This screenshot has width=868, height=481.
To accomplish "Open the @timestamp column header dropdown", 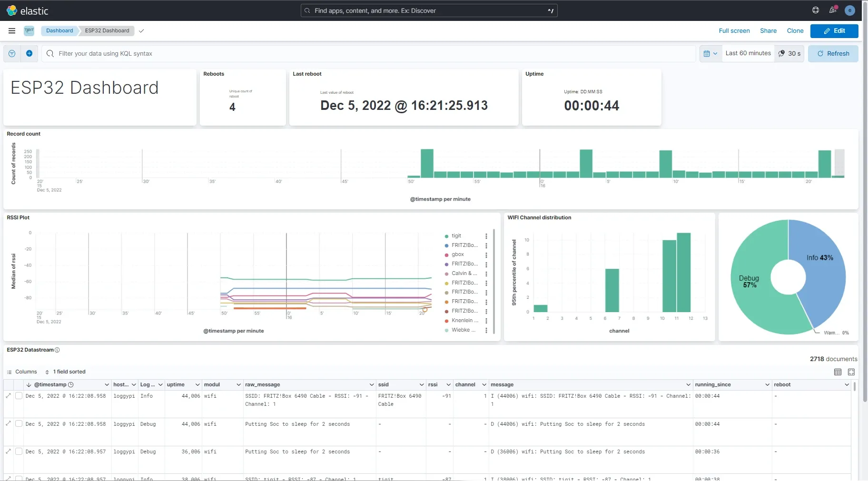I will point(107,385).
